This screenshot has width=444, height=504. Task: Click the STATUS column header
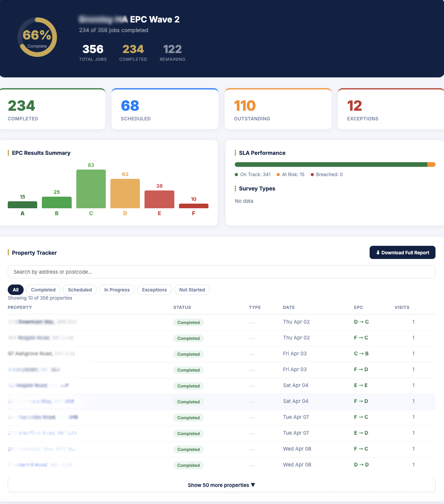(182, 307)
